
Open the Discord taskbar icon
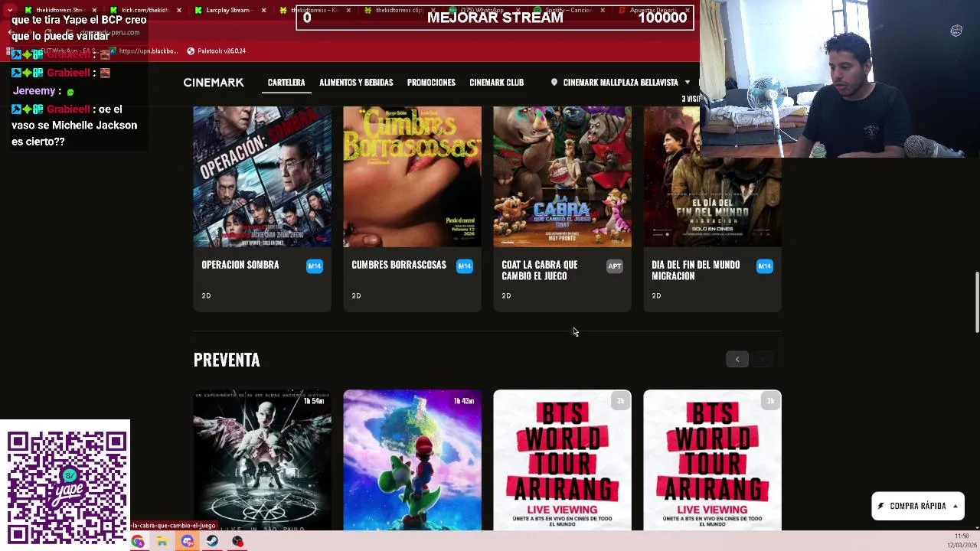[x=188, y=541]
